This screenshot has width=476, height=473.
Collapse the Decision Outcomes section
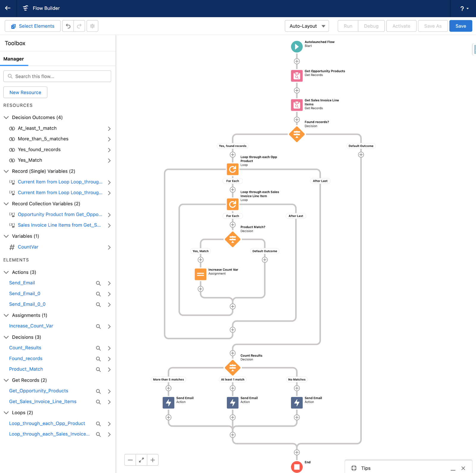(6, 117)
